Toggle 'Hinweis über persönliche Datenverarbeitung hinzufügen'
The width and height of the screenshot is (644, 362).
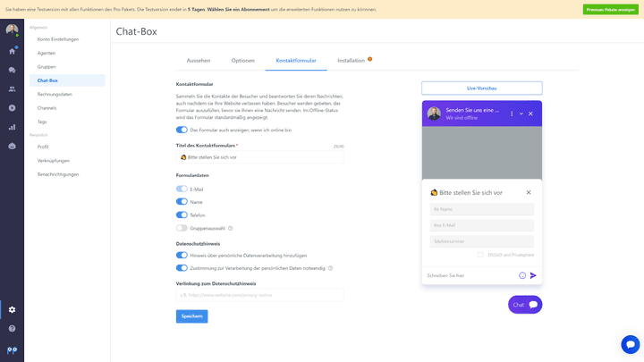(x=182, y=256)
